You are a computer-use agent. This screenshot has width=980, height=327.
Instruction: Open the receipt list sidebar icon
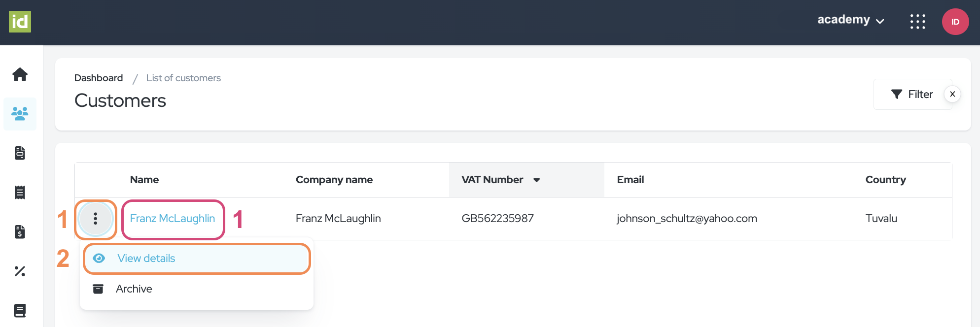[x=20, y=193]
